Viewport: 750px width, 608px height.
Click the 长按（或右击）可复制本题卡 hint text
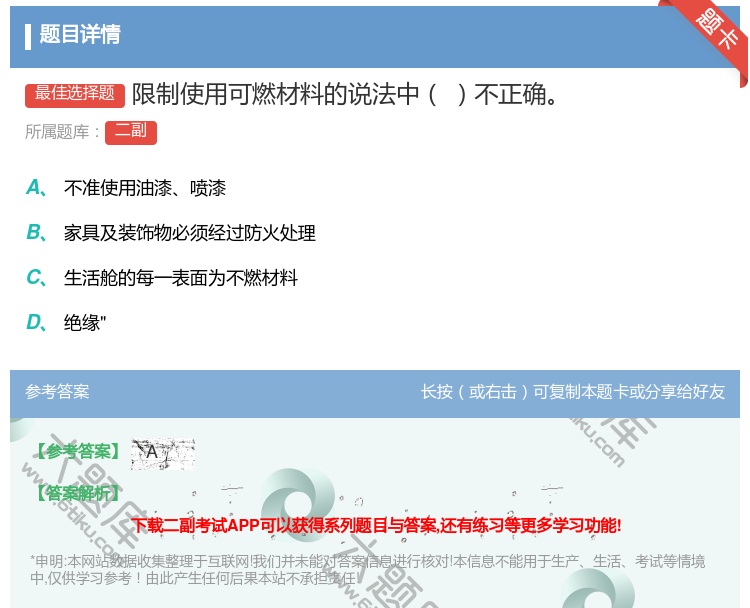pos(573,392)
